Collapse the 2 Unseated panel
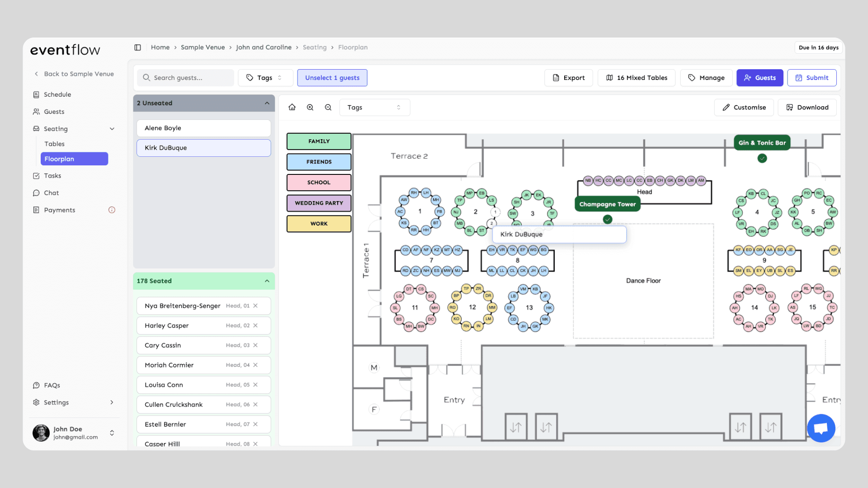 [267, 103]
